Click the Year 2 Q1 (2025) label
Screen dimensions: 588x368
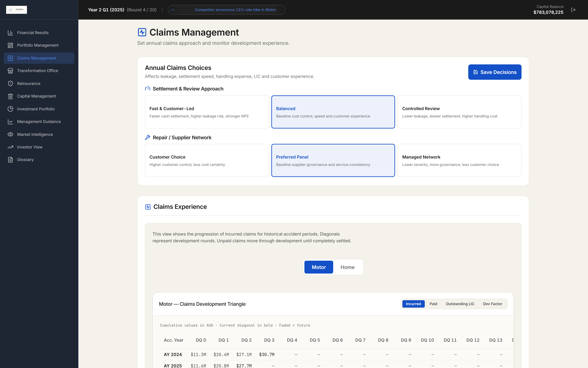coord(106,10)
